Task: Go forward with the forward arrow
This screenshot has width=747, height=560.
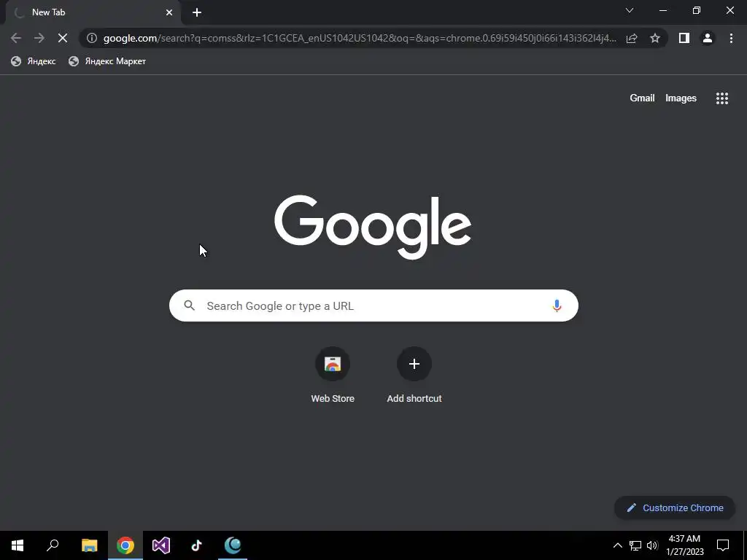Action: tap(39, 38)
